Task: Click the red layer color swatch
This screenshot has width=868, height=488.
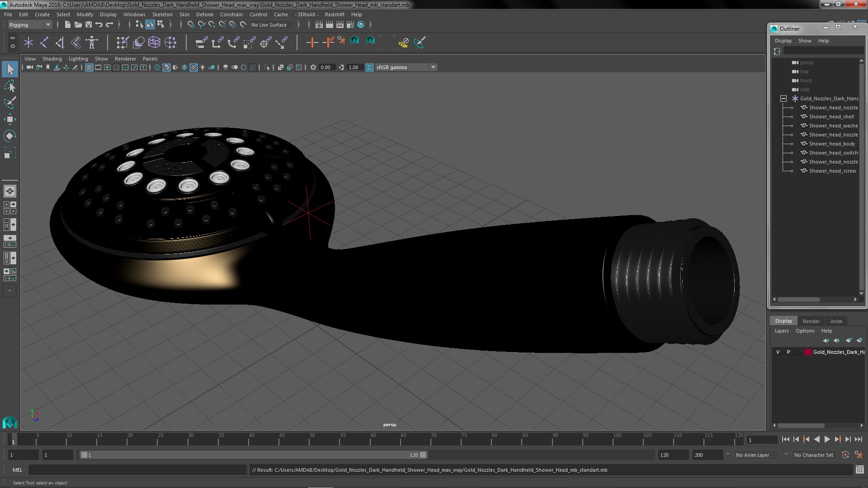Action: [x=808, y=352]
